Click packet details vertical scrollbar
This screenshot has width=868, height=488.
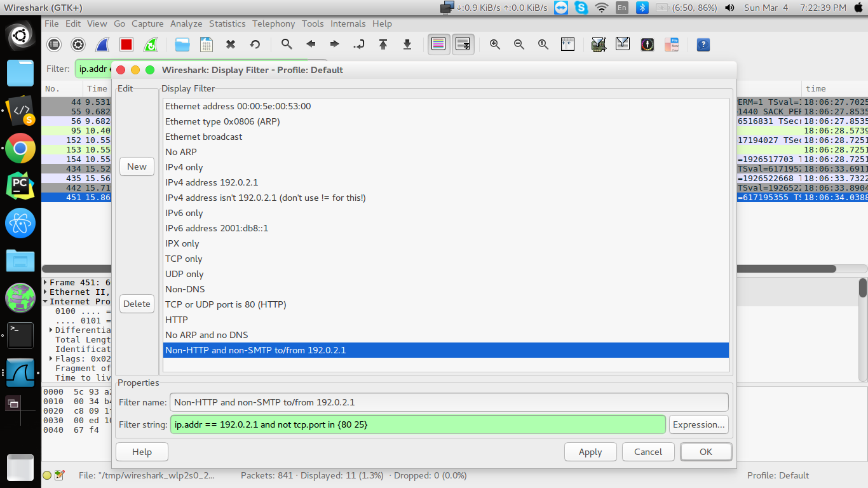tap(863, 288)
